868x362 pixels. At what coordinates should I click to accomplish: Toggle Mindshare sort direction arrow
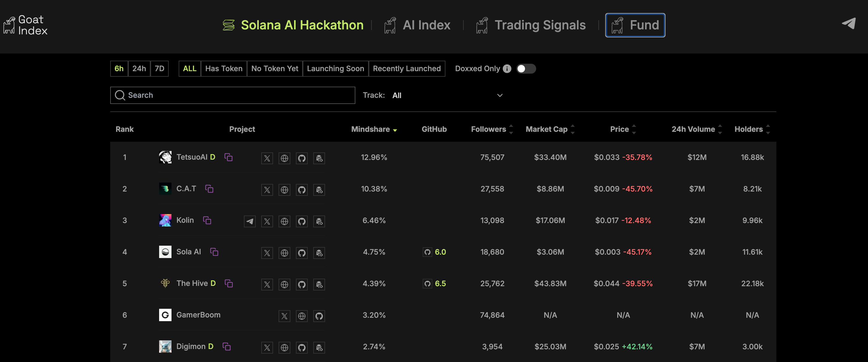[x=396, y=130]
